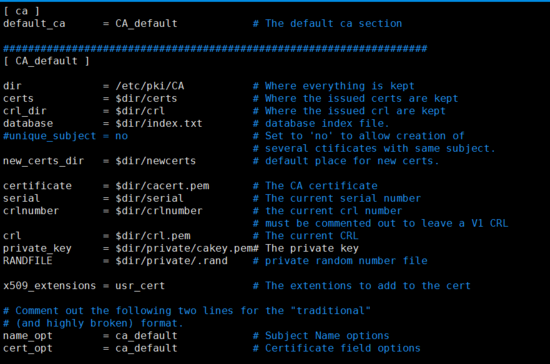Screen dimensions: 550x364
Task: Click the $dir/cacert.pem certificate path
Action: (x=162, y=186)
